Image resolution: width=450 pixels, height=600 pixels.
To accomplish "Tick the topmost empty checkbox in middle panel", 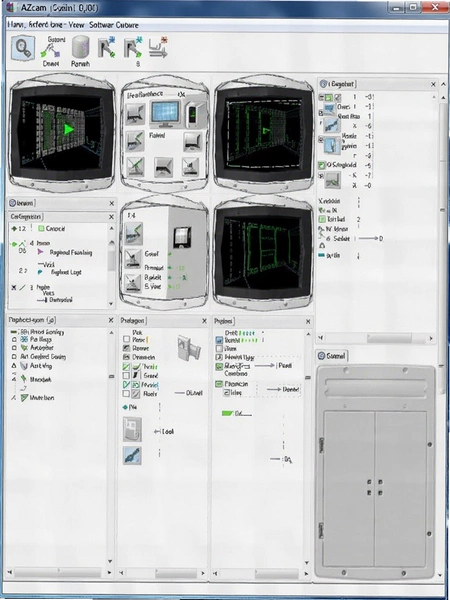I will (126, 339).
